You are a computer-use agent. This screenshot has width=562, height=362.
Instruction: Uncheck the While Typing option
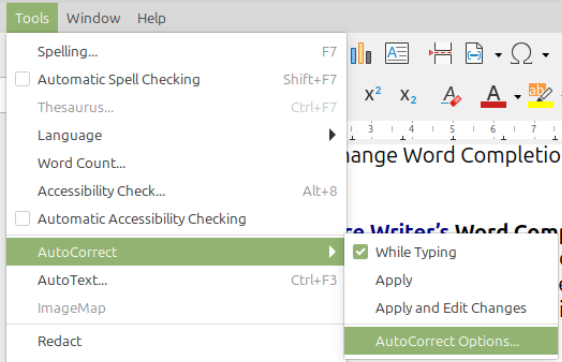click(x=360, y=252)
